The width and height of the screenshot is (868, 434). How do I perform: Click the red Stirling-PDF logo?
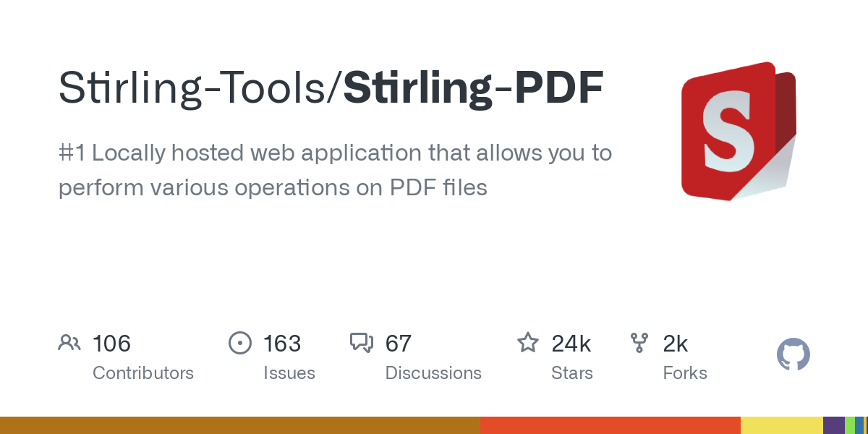[738, 131]
